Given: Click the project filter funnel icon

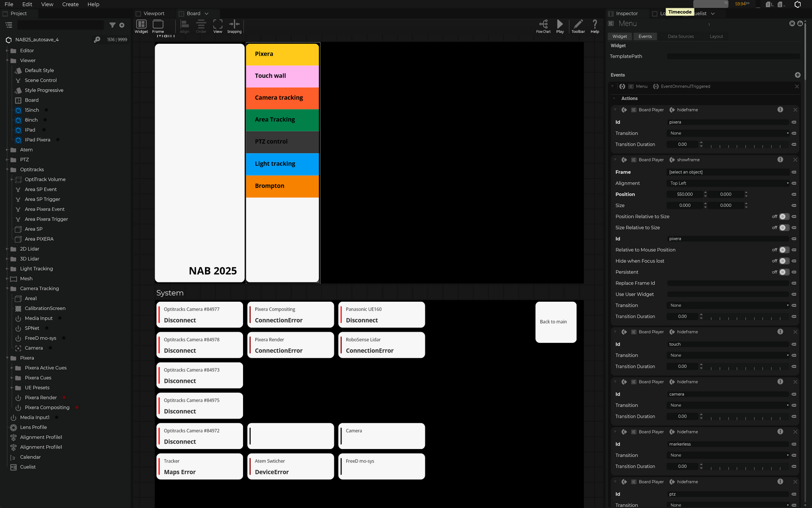Looking at the screenshot, I should click(x=113, y=25).
